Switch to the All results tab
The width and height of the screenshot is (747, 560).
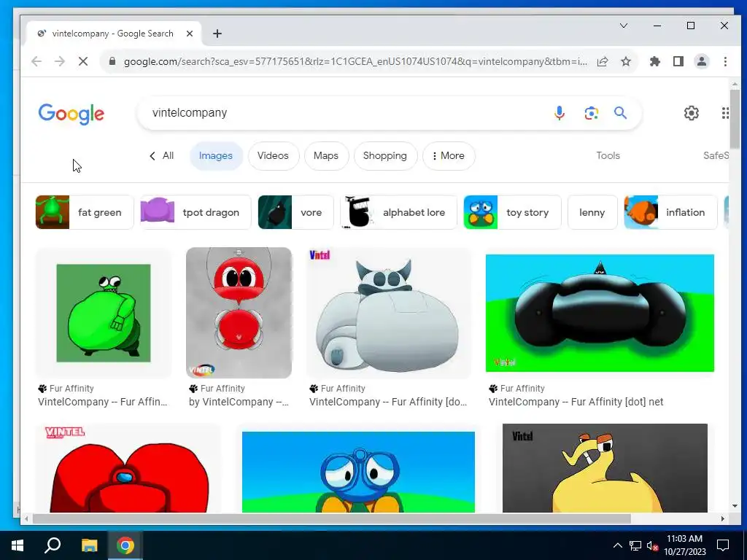(x=162, y=156)
